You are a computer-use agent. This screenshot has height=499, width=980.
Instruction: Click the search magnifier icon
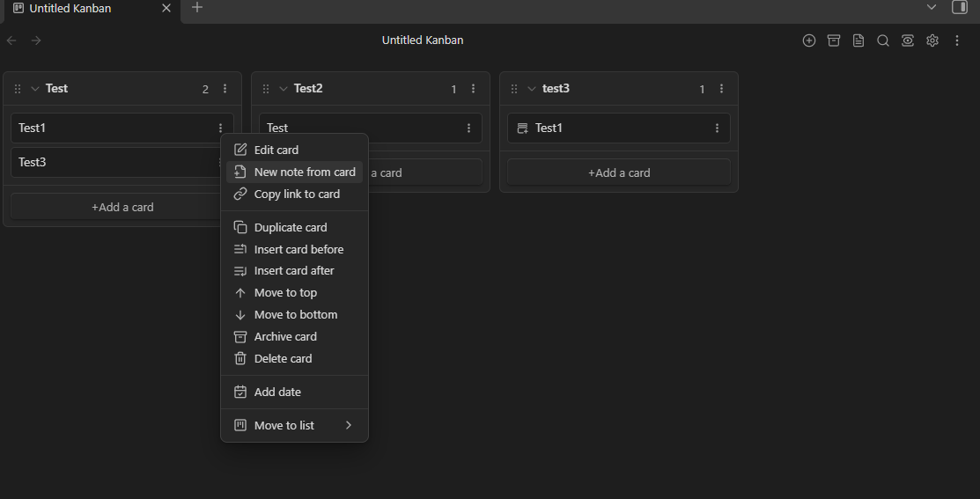tap(883, 40)
